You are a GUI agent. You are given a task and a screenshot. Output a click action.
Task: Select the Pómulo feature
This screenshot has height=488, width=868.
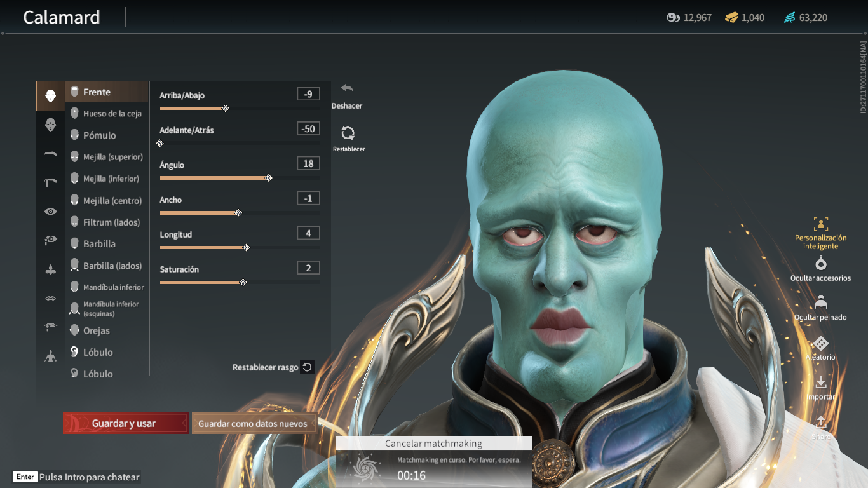tap(107, 135)
